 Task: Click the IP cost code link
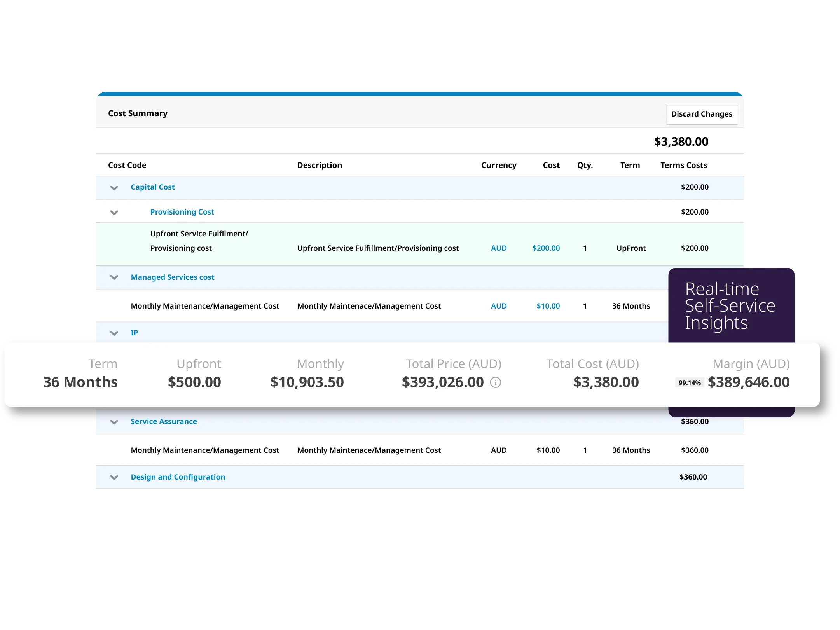(x=134, y=333)
